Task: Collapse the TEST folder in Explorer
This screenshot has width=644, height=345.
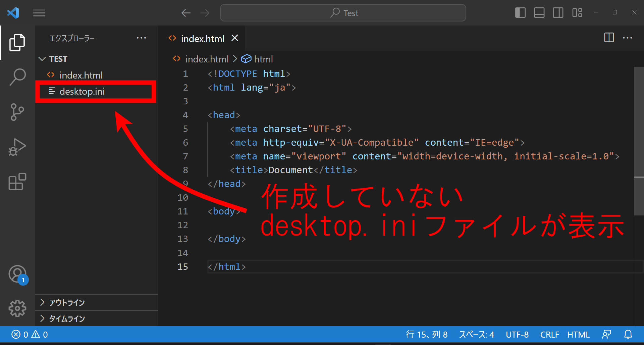Action: tap(42, 58)
